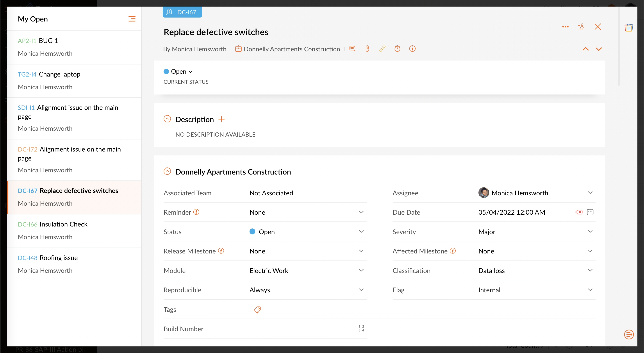Open the My Open list filter menu
Viewport: 644px width, 353px height.
[x=132, y=19]
